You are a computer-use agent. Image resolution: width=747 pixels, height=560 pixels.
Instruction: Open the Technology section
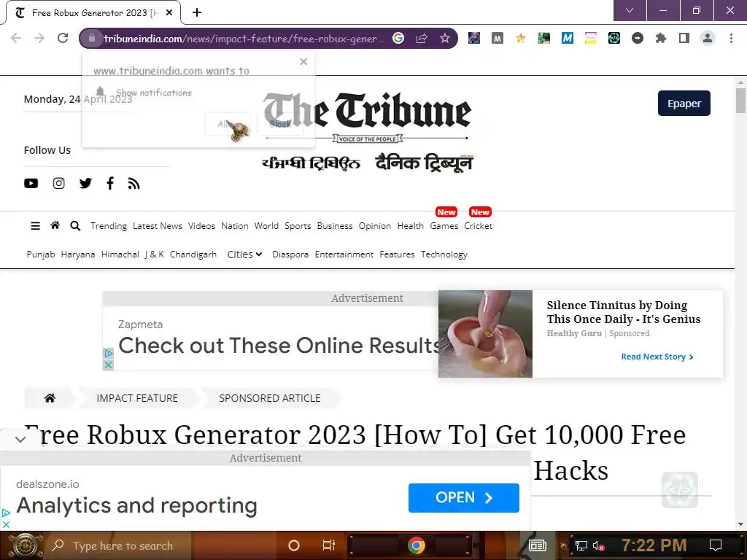coord(444,254)
